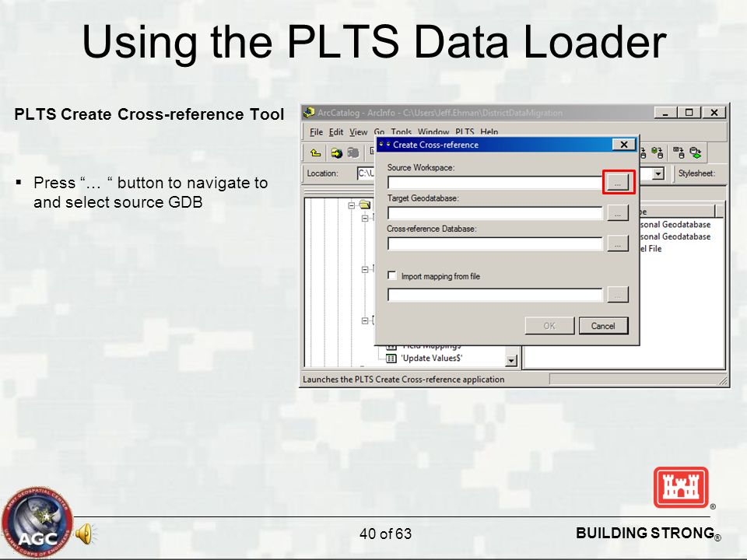This screenshot has height=560, width=747.
Task: Open the Help menu
Action: click(x=489, y=132)
